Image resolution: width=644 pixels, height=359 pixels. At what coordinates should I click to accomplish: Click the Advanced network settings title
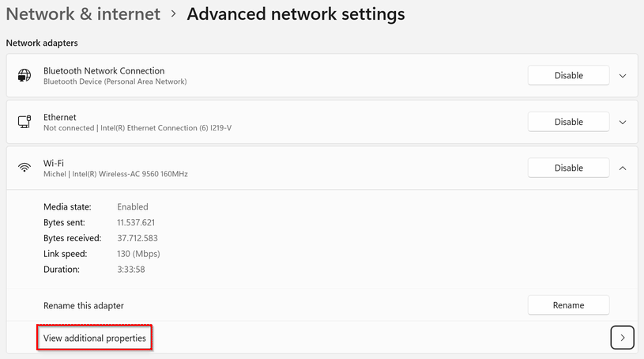pyautogui.click(x=296, y=14)
